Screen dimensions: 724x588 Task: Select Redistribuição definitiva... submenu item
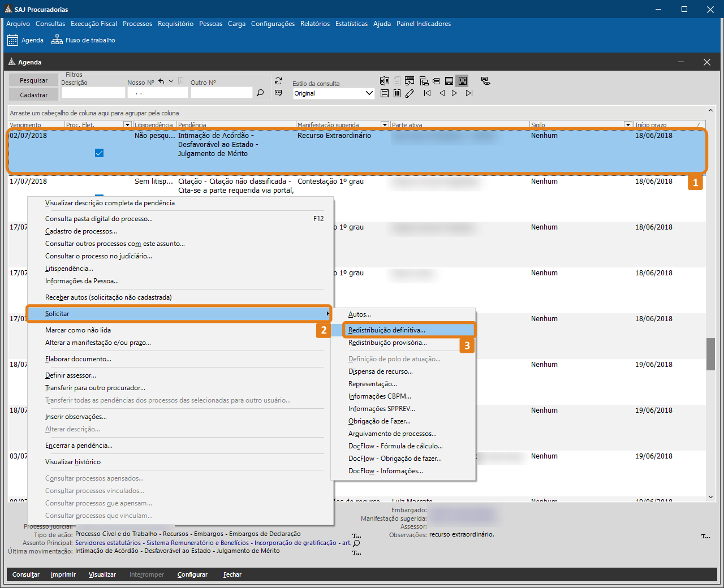(408, 330)
